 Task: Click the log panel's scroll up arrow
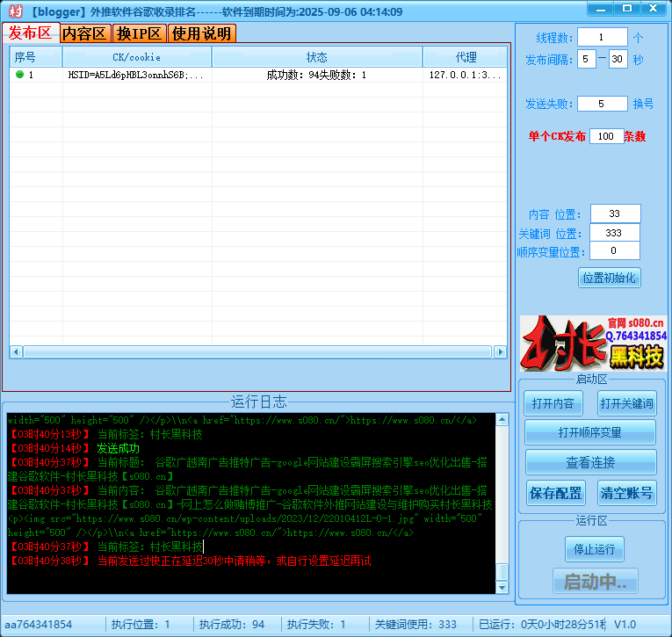coord(502,420)
